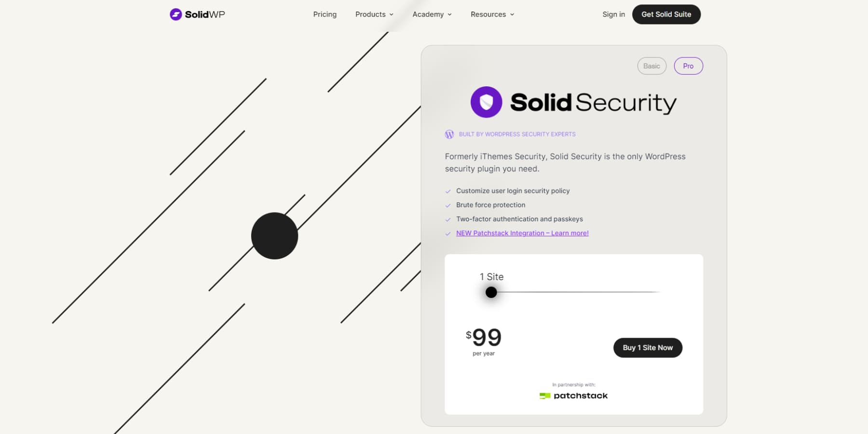The height and width of the screenshot is (434, 868).
Task: Click the Solid Security purple shield icon
Action: (x=486, y=102)
